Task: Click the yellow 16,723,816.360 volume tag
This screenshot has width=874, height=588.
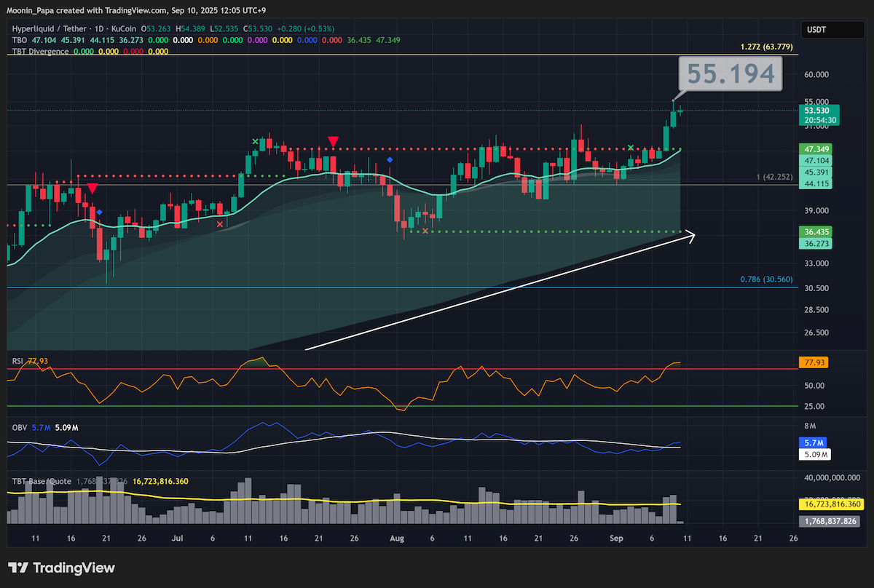Action: pos(832,504)
